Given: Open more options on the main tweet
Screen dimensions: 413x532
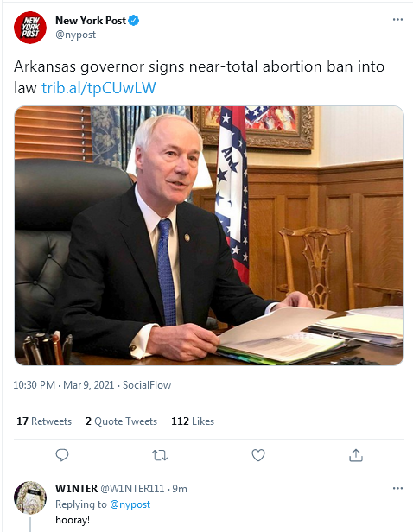Looking at the screenshot, I should (397, 19).
